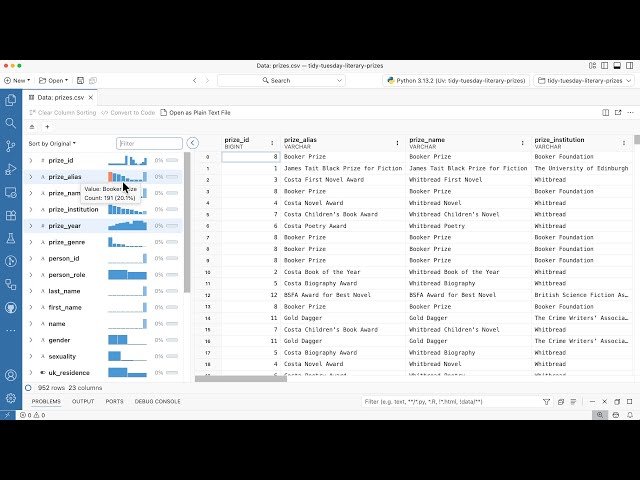Move data explorer into new window
The width and height of the screenshot is (640, 480).
pyautogui.click(x=618, y=113)
